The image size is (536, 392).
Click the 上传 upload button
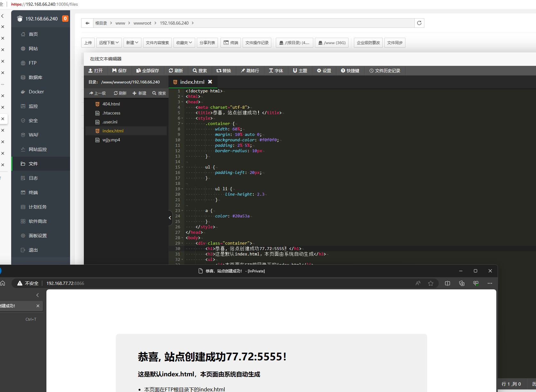[88, 43]
